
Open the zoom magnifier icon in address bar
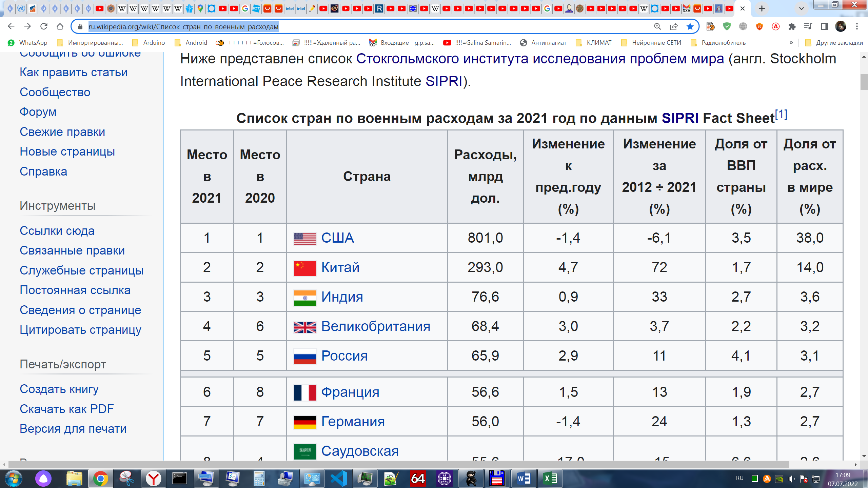click(657, 26)
